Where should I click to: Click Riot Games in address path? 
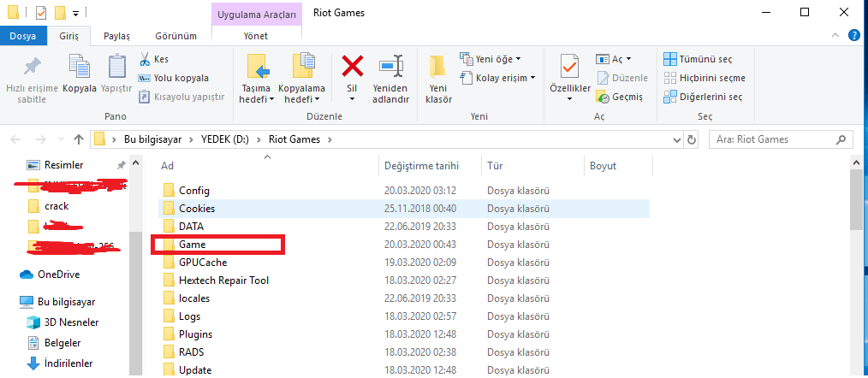tap(294, 139)
